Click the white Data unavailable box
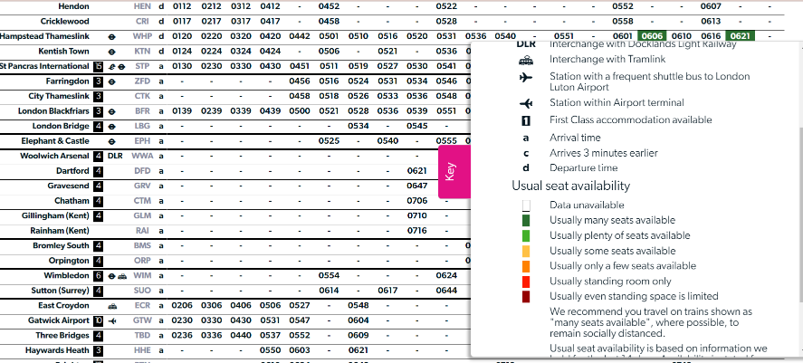Screen dimensions: 803x363 (526, 205)
